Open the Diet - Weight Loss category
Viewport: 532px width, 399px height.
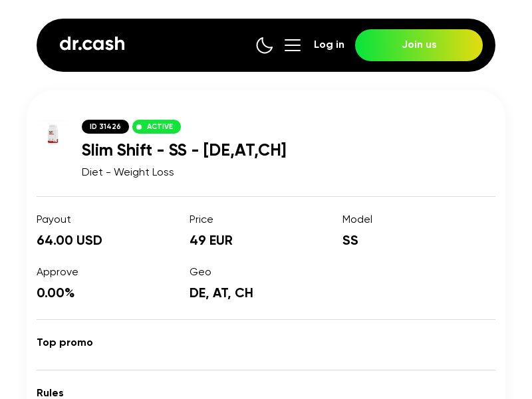(x=128, y=172)
